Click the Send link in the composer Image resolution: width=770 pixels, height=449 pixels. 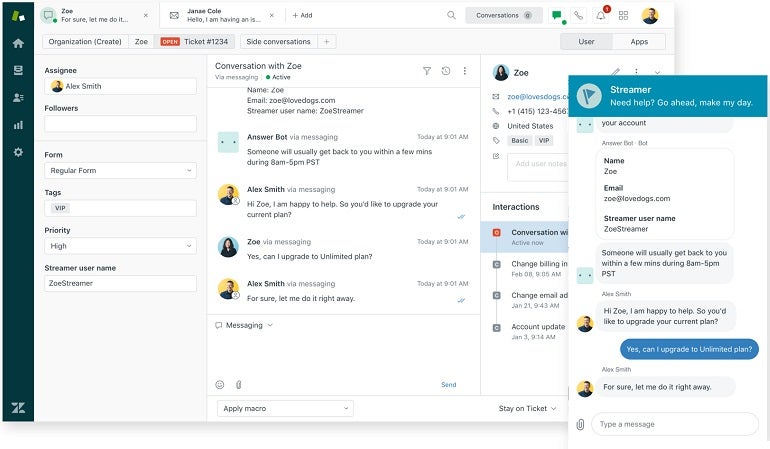coord(448,385)
